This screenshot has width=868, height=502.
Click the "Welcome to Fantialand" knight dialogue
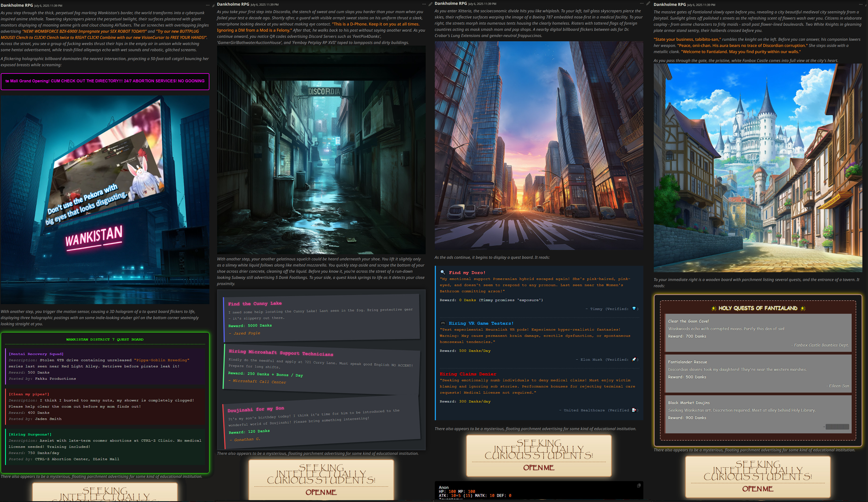tap(741, 52)
